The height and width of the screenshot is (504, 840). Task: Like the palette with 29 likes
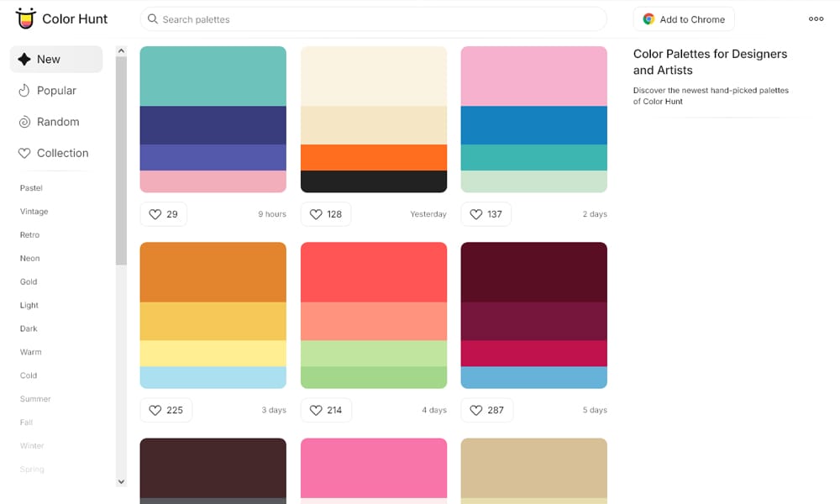point(155,214)
